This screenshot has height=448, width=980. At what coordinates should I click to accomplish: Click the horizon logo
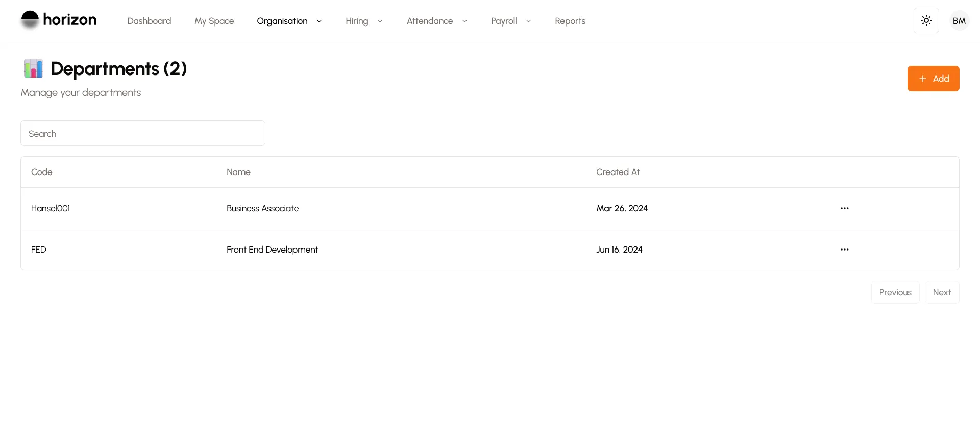pyautogui.click(x=59, y=20)
